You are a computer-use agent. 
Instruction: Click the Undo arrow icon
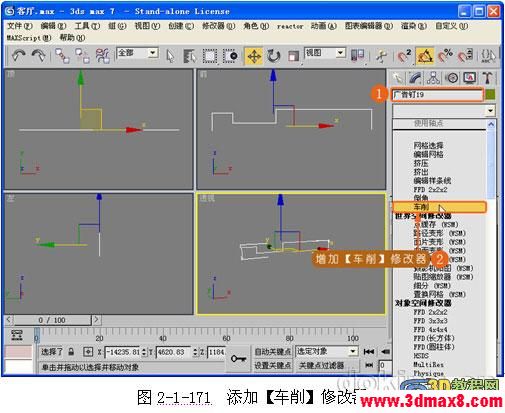pos(18,56)
